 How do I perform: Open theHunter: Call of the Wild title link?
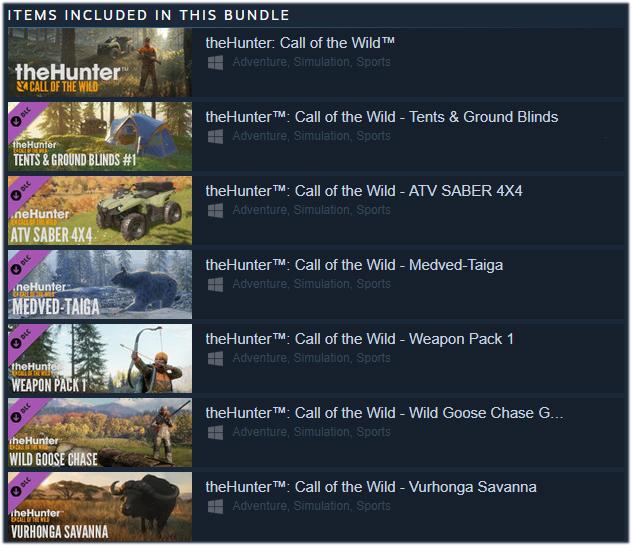pyautogui.click(x=300, y=43)
